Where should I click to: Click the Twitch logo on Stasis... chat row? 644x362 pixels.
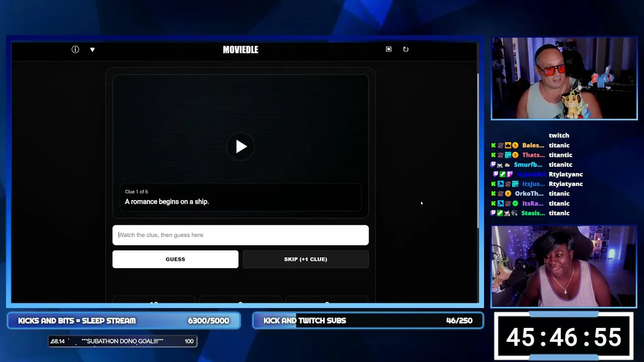click(x=494, y=213)
